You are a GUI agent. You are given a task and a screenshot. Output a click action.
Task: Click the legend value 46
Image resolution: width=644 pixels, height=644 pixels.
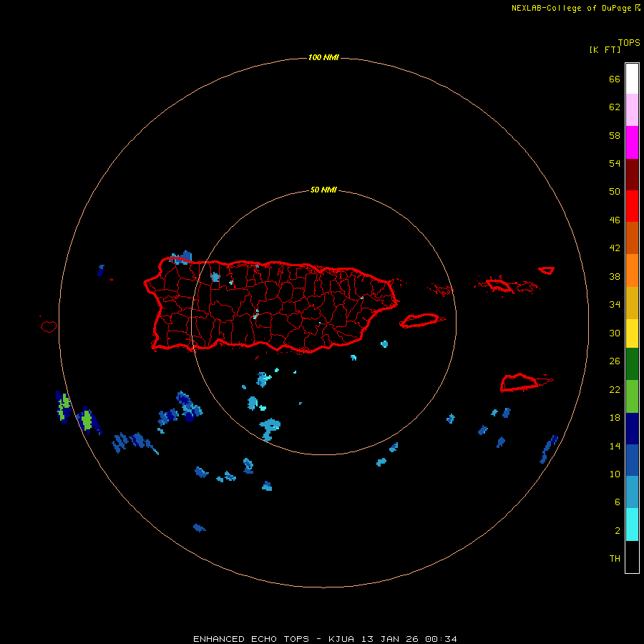[615, 220]
